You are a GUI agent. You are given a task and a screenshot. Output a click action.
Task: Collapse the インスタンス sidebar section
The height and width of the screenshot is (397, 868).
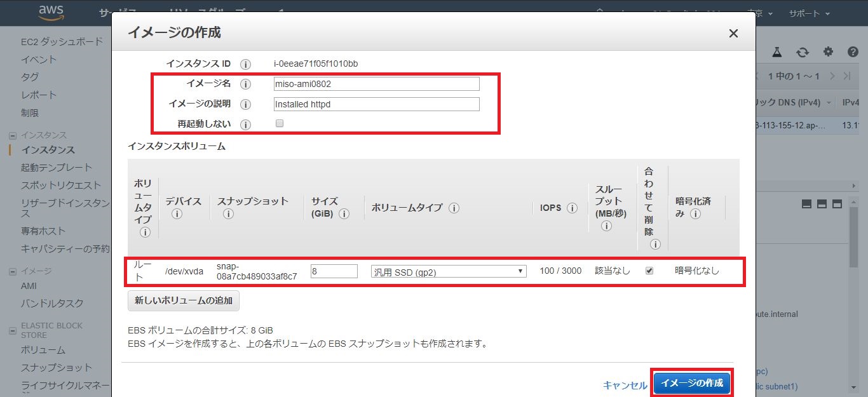tap(13, 135)
